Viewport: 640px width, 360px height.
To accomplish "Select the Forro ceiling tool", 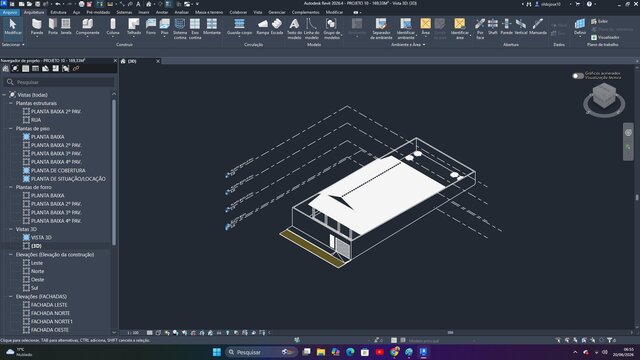I will [151, 27].
